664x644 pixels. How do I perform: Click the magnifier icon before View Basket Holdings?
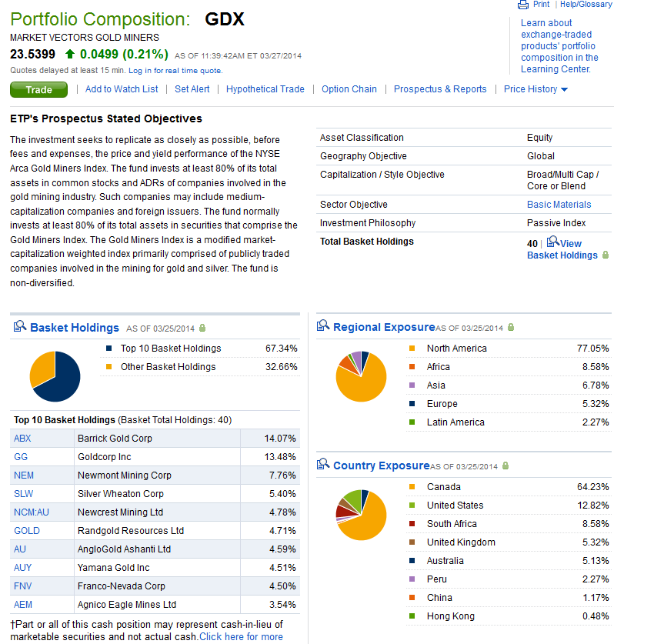point(552,242)
